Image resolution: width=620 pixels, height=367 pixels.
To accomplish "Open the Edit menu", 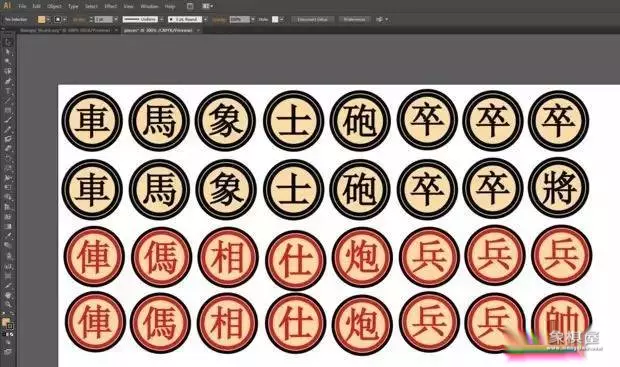I will click(36, 6).
